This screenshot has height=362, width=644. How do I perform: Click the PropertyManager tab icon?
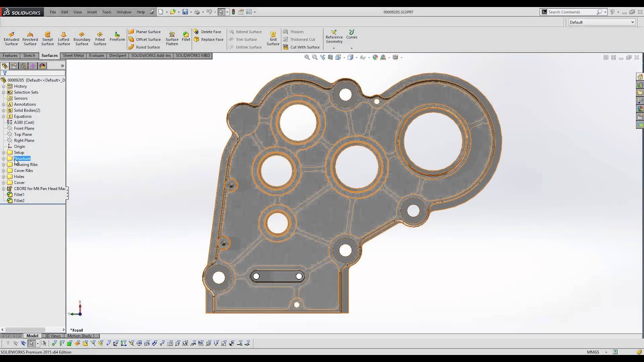click(x=14, y=66)
